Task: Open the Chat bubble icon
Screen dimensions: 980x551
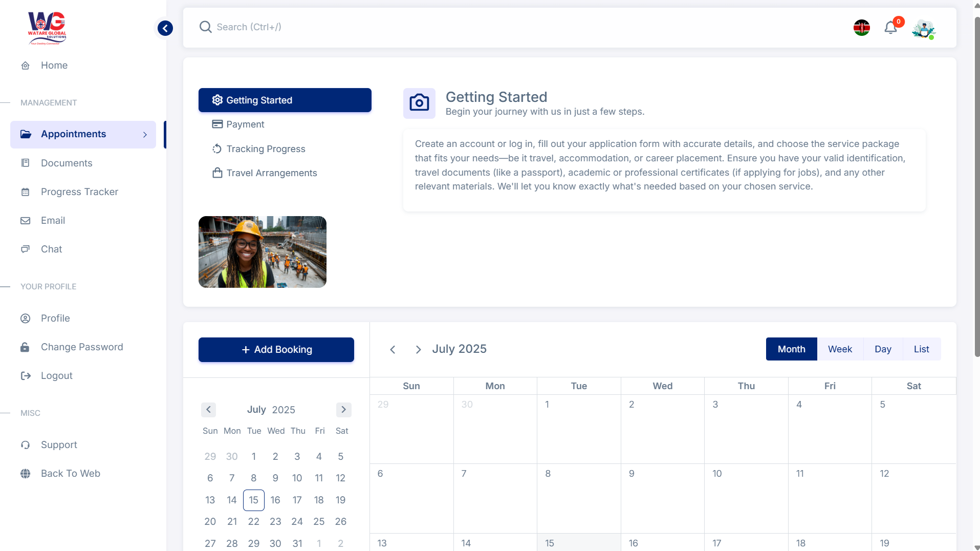Action: tap(26, 249)
